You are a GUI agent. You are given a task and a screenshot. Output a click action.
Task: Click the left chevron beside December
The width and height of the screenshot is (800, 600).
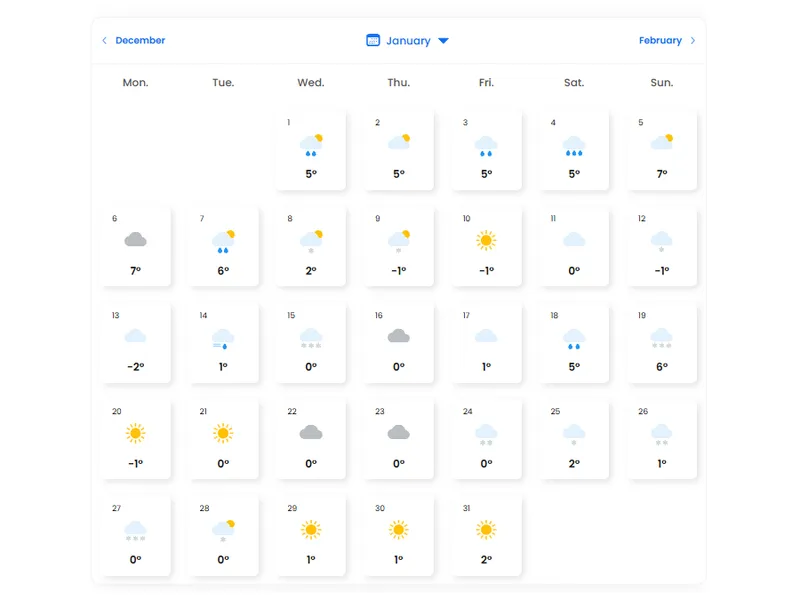pyautogui.click(x=104, y=41)
